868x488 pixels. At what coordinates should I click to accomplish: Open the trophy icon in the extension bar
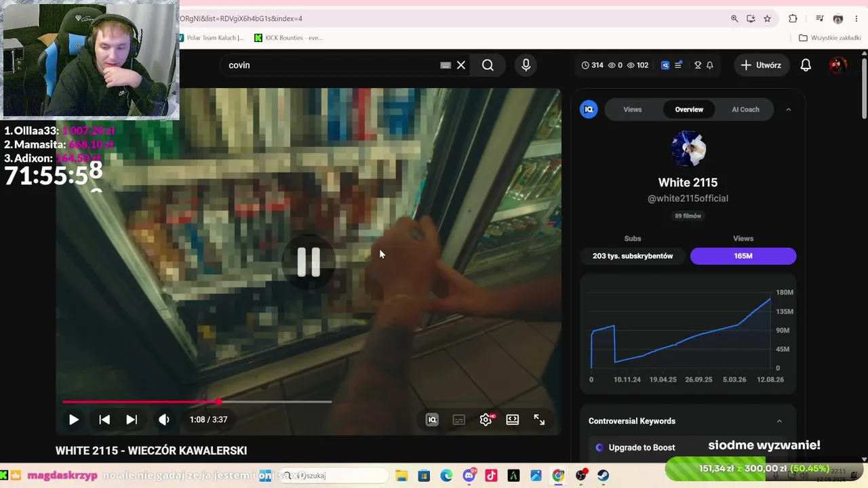(698, 65)
